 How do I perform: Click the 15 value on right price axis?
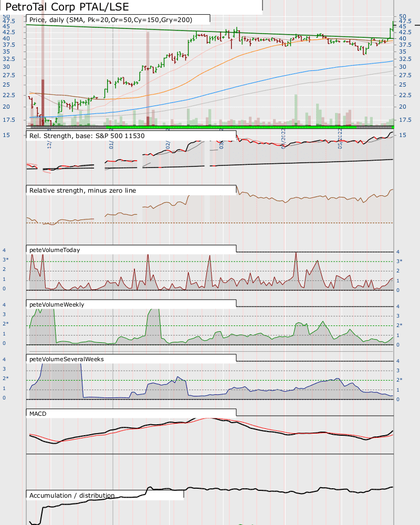pyautogui.click(x=402, y=135)
